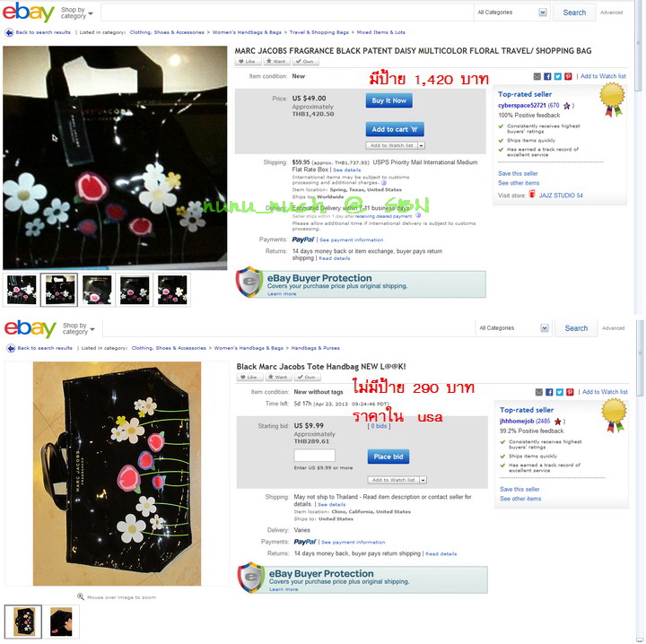Toggle the Own button on the Tote Handbag listing
This screenshot has width=646, height=644.
[307, 377]
